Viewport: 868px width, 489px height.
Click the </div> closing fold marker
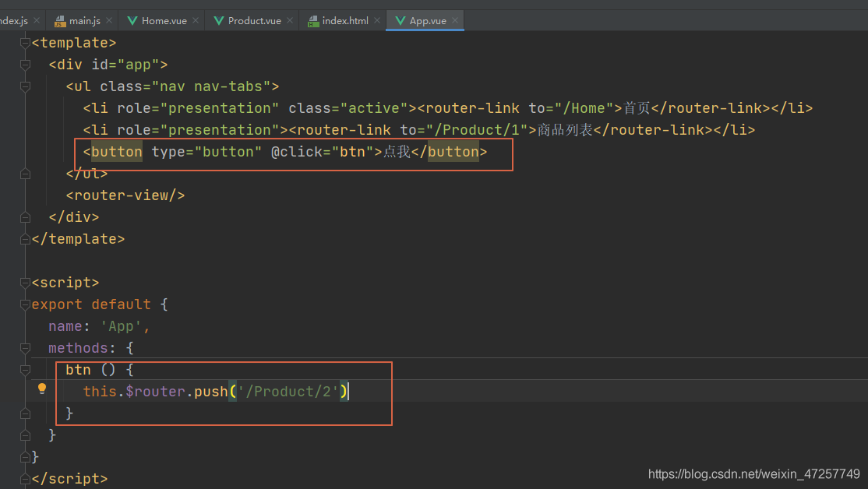[25, 217]
